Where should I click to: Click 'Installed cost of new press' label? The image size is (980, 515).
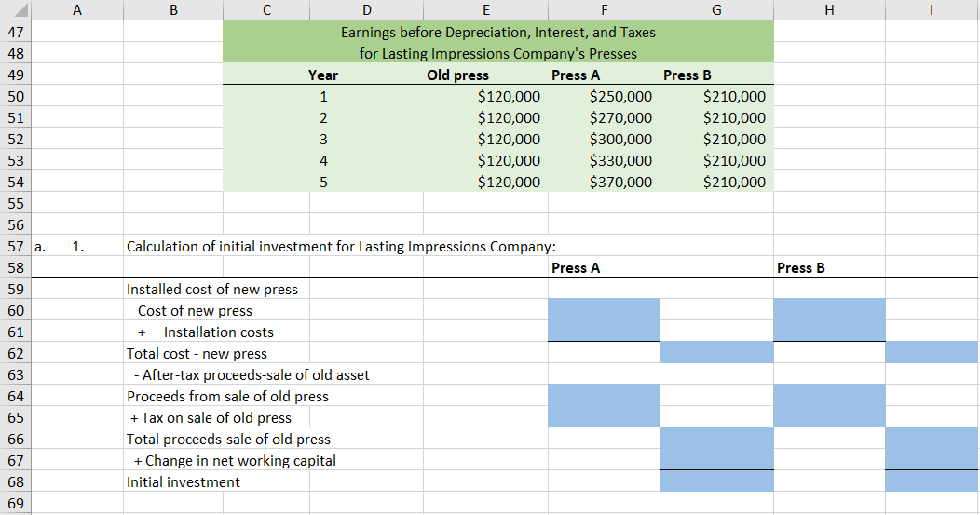click(x=211, y=290)
